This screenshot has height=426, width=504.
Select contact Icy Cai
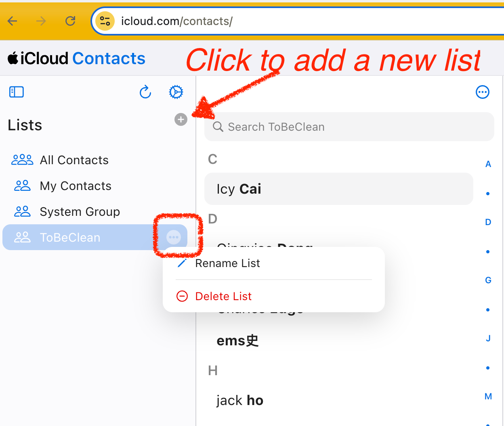click(339, 189)
